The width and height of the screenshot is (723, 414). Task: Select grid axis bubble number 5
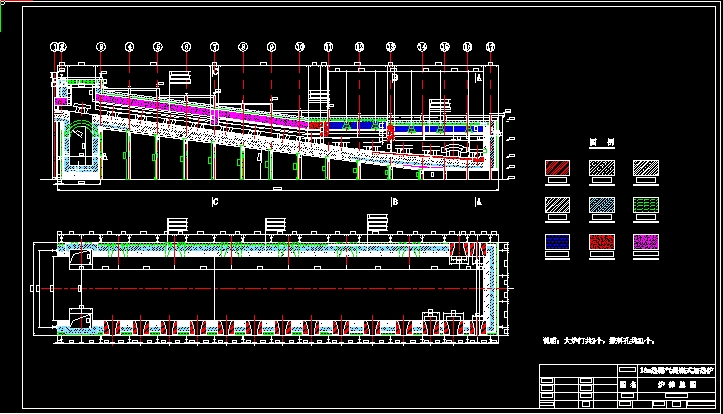pyautogui.click(x=158, y=47)
